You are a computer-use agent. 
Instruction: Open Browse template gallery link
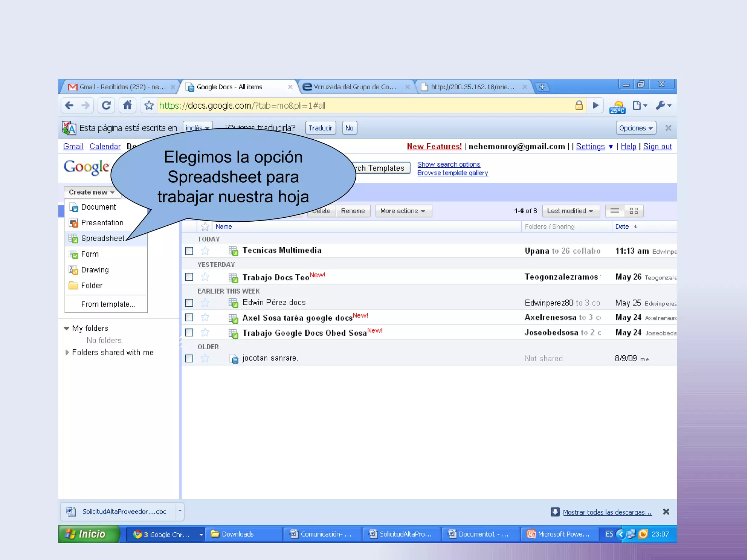click(x=453, y=173)
